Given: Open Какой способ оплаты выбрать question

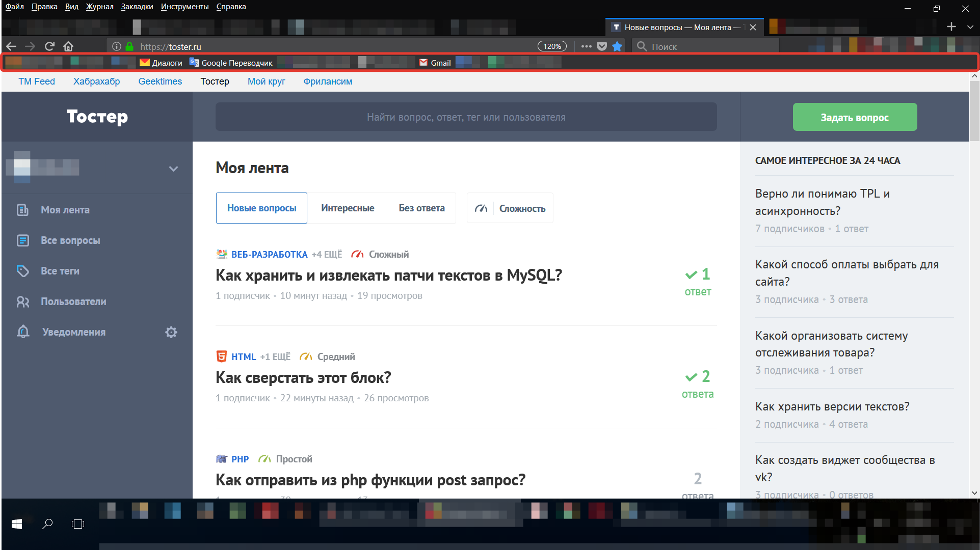Looking at the screenshot, I should [847, 273].
